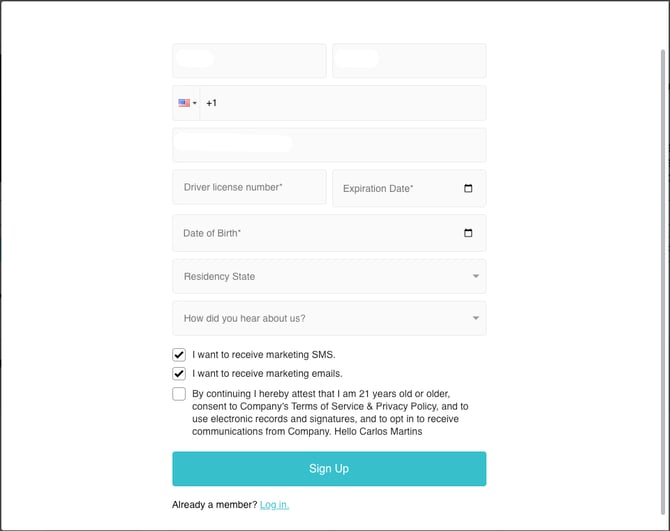This screenshot has height=531, width=670.
Task: Click the blurred field above the country flag
Action: 249,60
